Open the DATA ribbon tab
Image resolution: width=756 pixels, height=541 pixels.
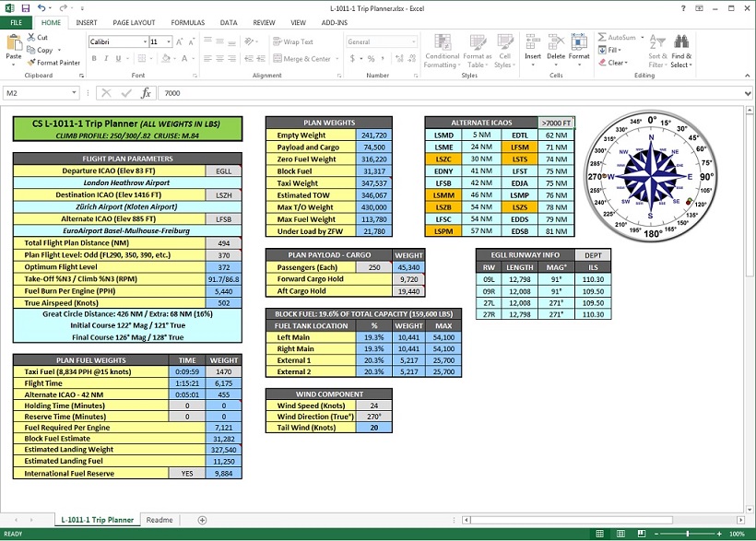tap(229, 23)
